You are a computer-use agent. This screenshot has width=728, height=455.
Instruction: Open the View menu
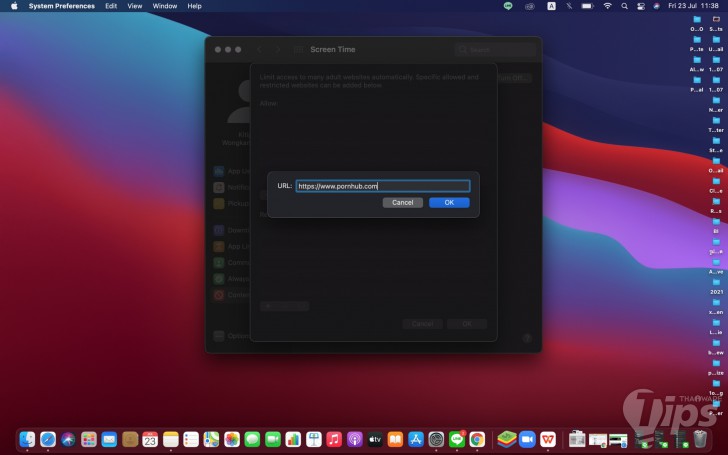coord(135,6)
